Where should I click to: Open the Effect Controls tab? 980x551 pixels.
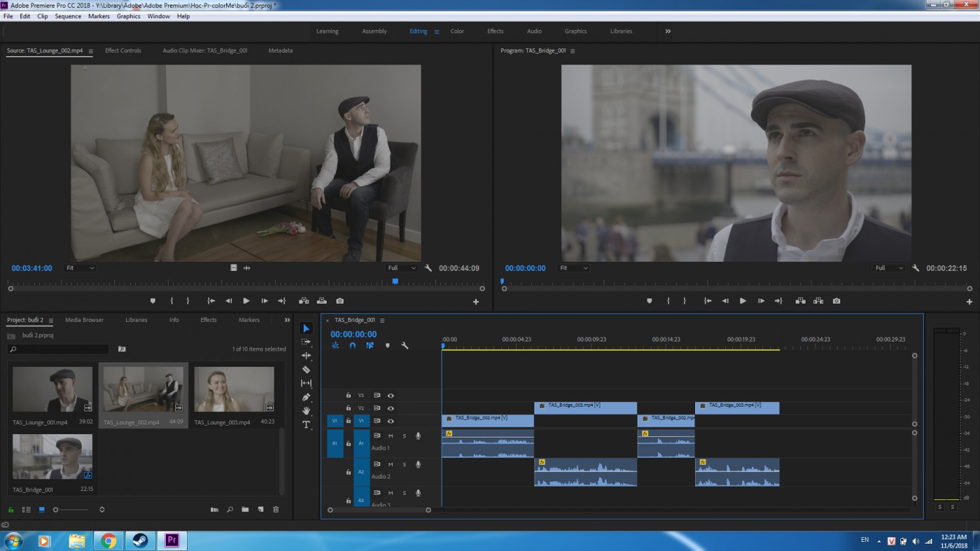click(x=123, y=50)
